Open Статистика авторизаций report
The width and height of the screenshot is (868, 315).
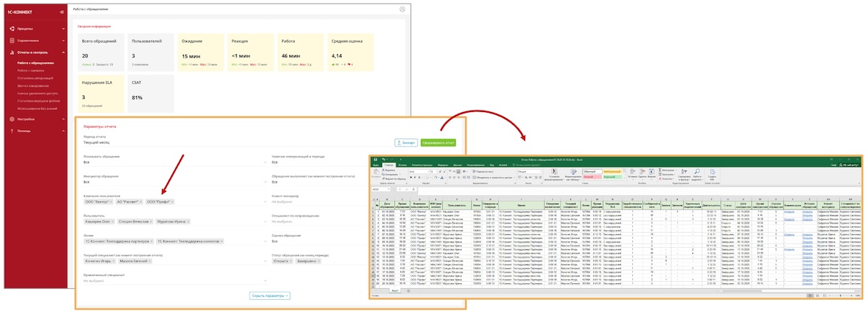pos(35,78)
